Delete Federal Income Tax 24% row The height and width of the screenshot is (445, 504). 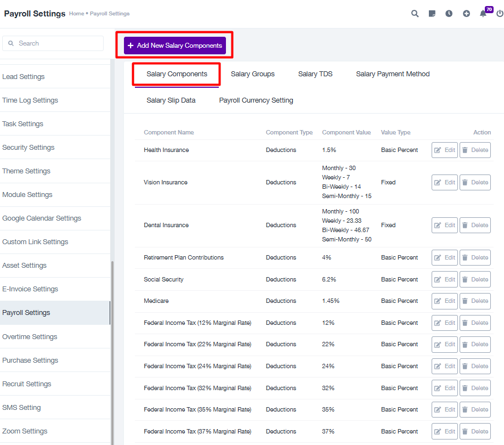point(475,367)
